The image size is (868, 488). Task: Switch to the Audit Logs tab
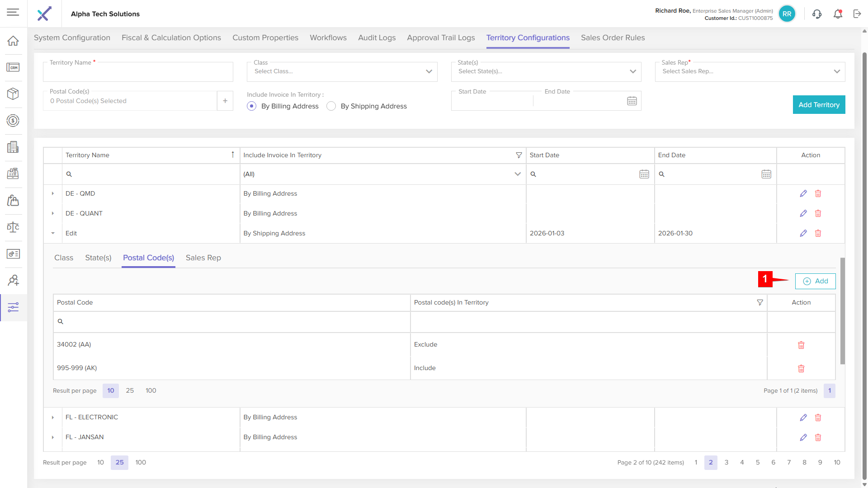(x=377, y=38)
